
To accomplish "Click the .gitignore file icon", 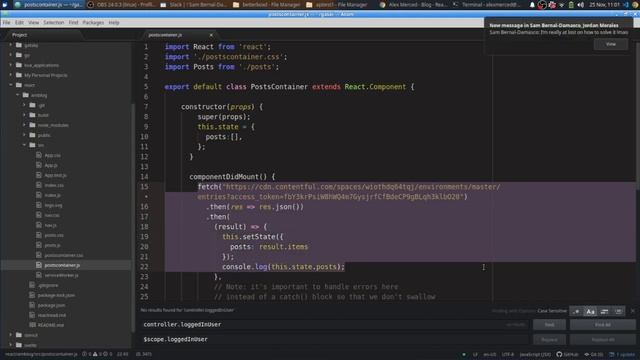I will coord(32,285).
